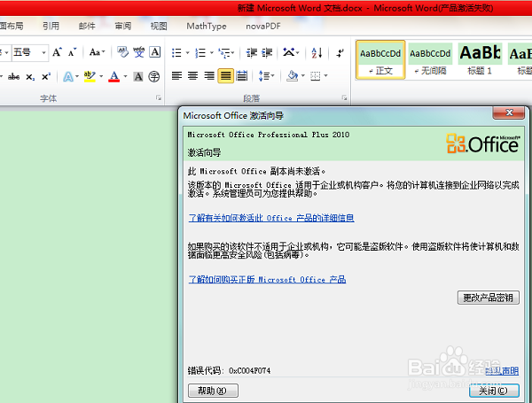532x403 pixels.
Task: Click the Increase Indent icon
Action: tap(267, 53)
